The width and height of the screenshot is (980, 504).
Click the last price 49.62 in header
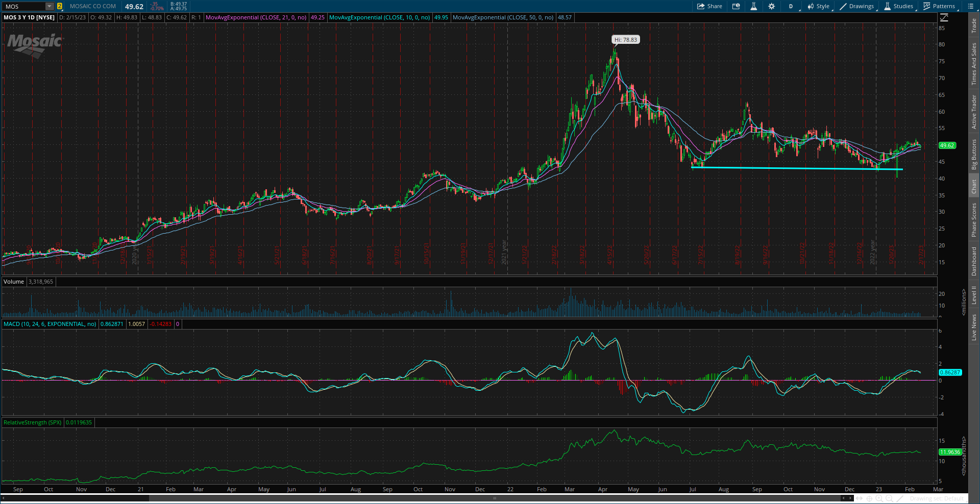click(x=134, y=7)
